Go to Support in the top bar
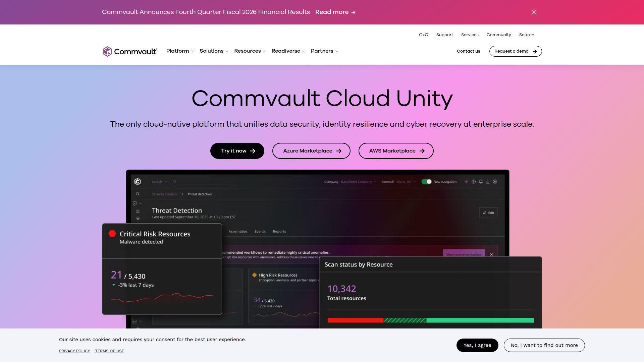This screenshot has width=644, height=362. (445, 35)
